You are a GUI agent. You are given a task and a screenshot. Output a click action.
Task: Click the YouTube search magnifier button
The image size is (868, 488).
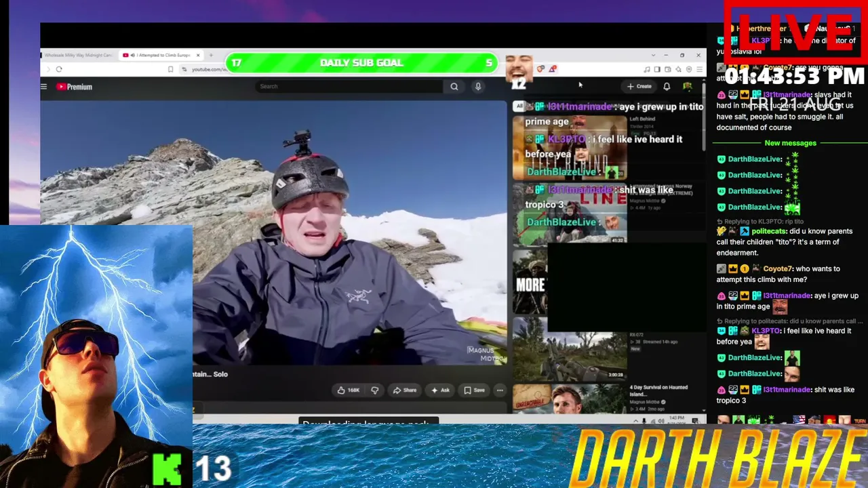454,87
